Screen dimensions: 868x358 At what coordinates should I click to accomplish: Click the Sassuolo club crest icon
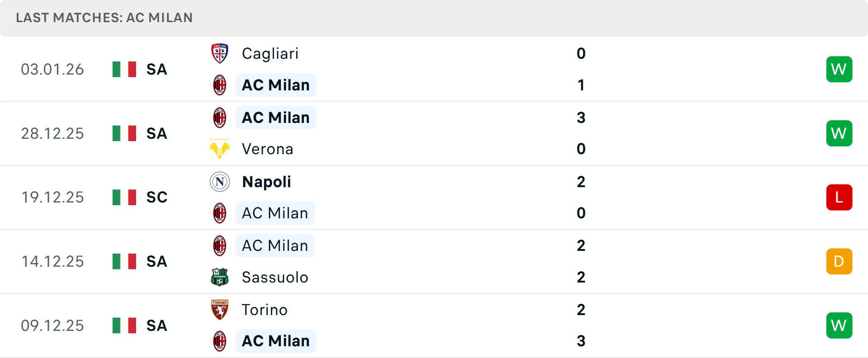coord(220,277)
